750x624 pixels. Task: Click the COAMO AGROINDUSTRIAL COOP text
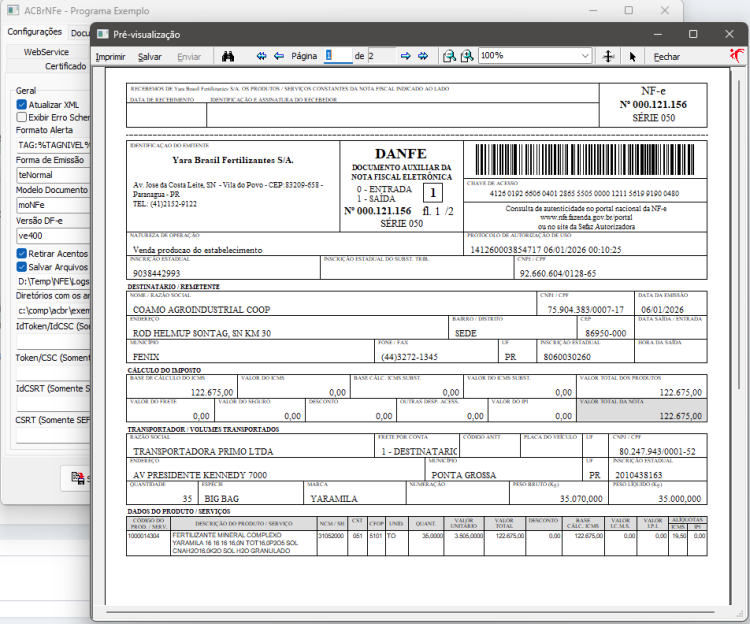pos(201,309)
